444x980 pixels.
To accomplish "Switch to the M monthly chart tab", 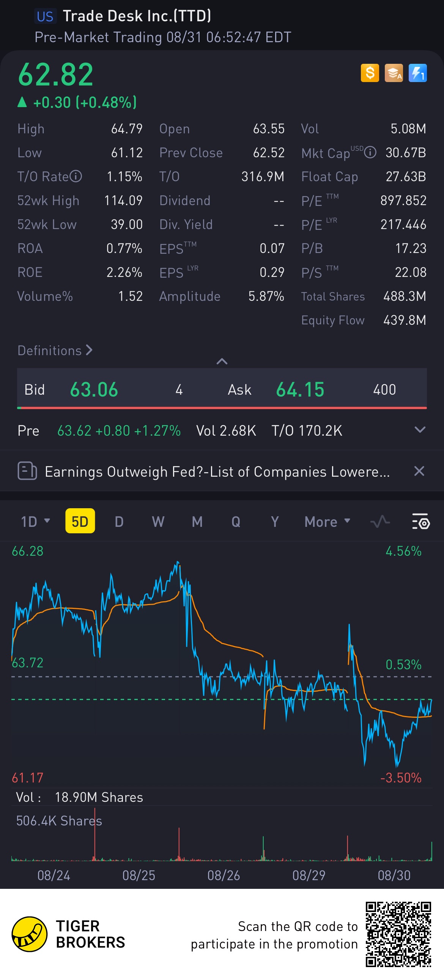I will 197,522.
